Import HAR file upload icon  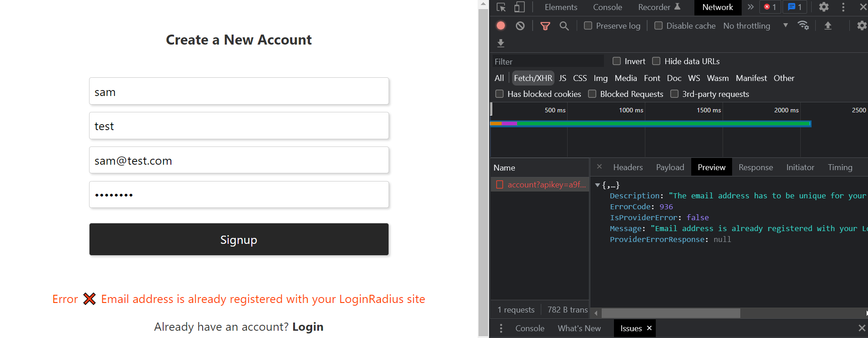828,26
